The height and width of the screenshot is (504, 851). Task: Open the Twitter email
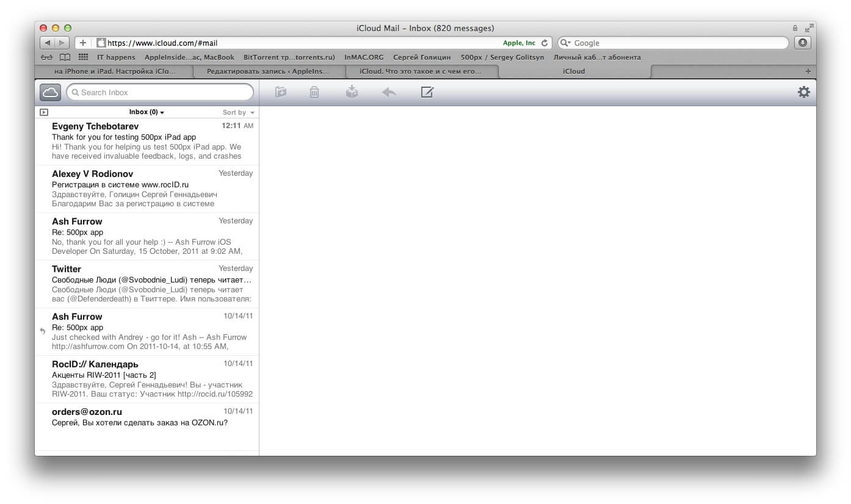147,284
